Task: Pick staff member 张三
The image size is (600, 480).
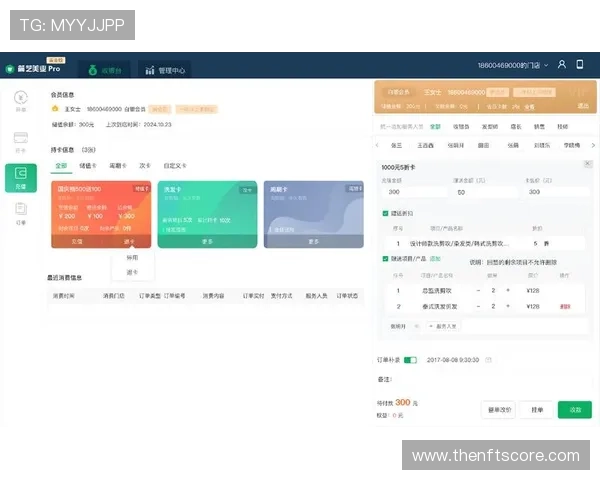Action: click(x=396, y=145)
